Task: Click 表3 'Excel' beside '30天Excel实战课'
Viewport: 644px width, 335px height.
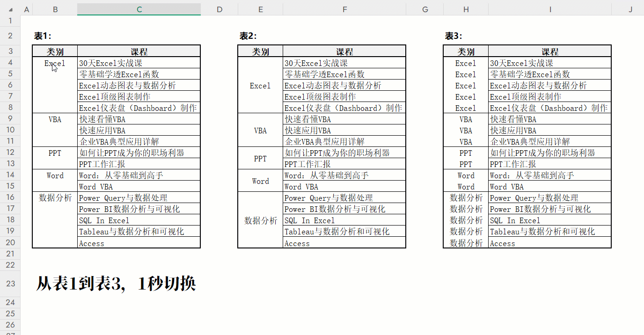Action: (x=466, y=63)
